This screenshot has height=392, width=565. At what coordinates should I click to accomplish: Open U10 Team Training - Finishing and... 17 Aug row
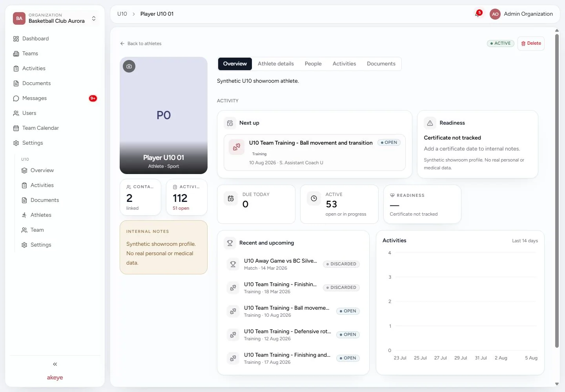coord(293,358)
